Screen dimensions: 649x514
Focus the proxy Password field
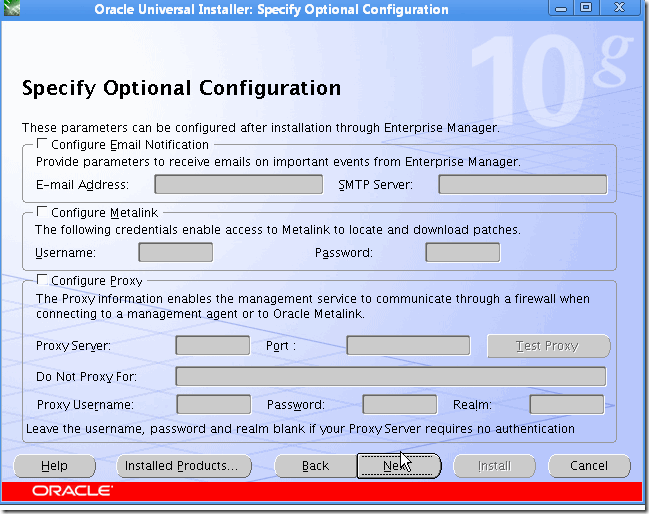pyautogui.click(x=399, y=404)
